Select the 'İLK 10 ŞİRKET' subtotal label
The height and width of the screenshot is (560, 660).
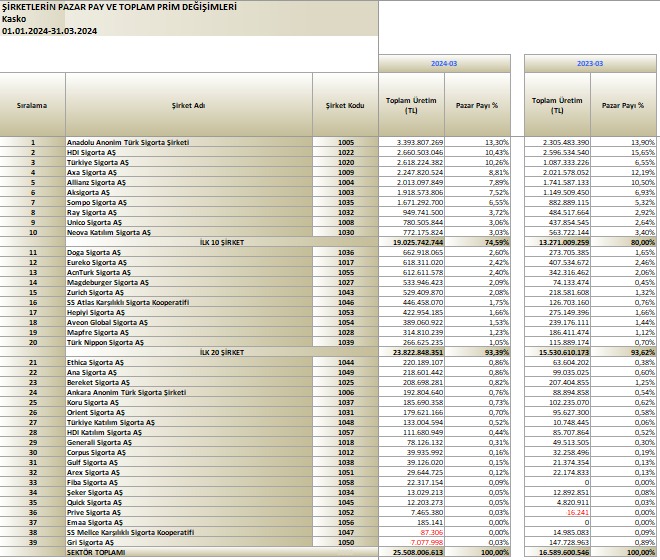[222, 243]
